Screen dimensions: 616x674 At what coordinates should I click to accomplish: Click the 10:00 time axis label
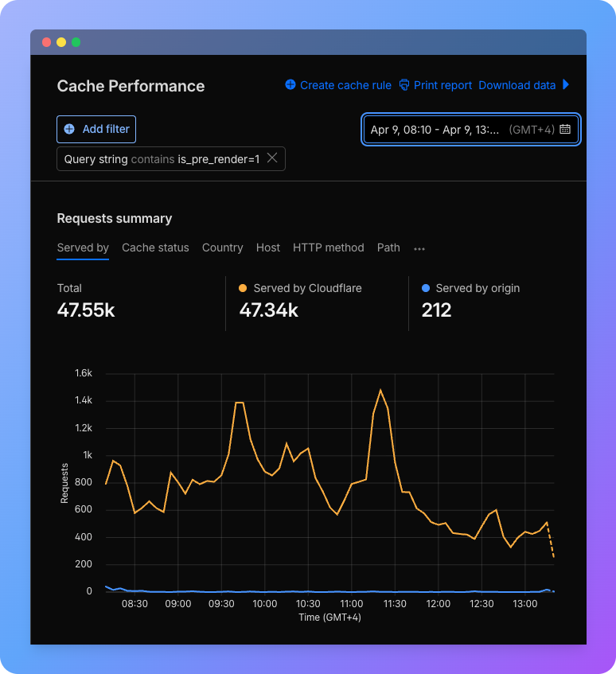point(265,603)
